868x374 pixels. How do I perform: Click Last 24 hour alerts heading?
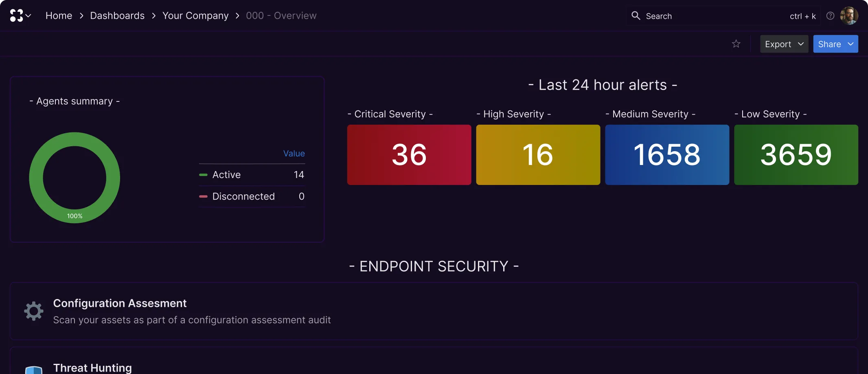pos(603,85)
